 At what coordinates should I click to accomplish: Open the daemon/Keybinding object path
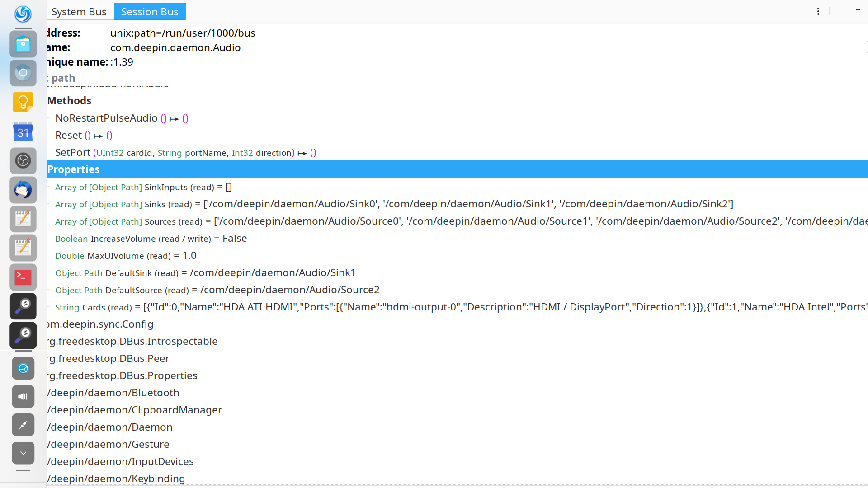pos(116,479)
